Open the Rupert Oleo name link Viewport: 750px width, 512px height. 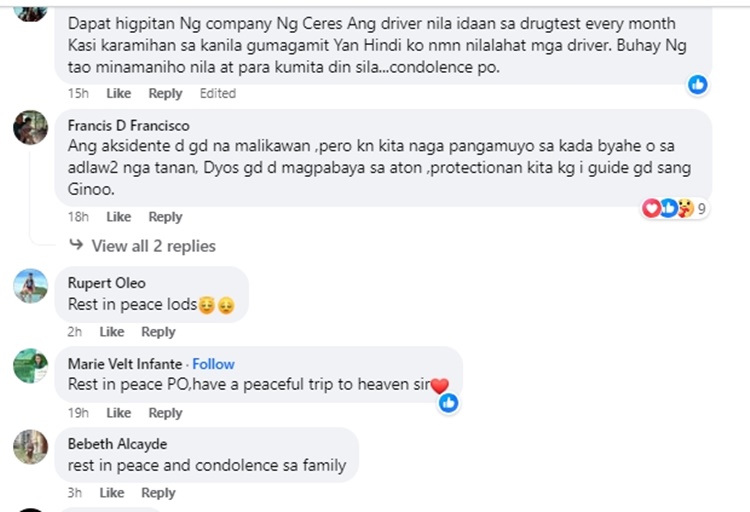point(107,283)
